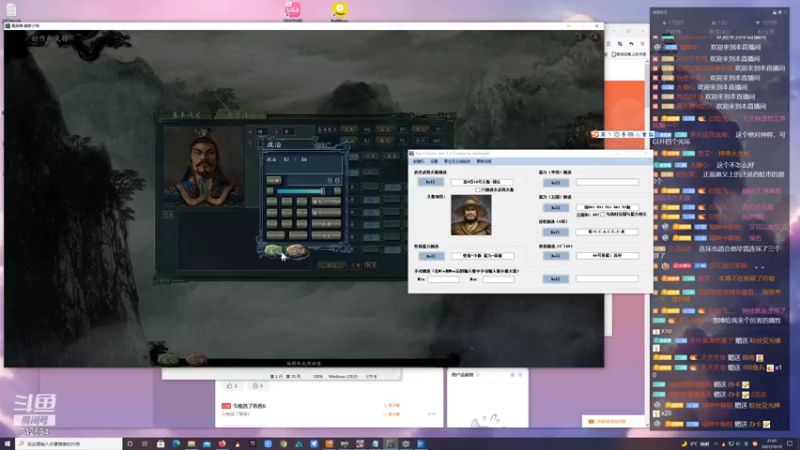Tick the checkbox below the portrait filter field

point(478,190)
